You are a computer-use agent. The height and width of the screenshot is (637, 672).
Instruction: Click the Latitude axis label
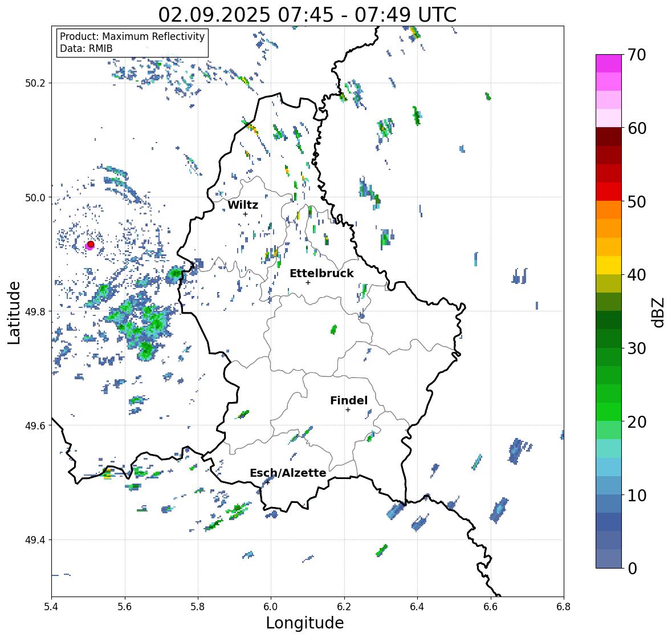14,313
